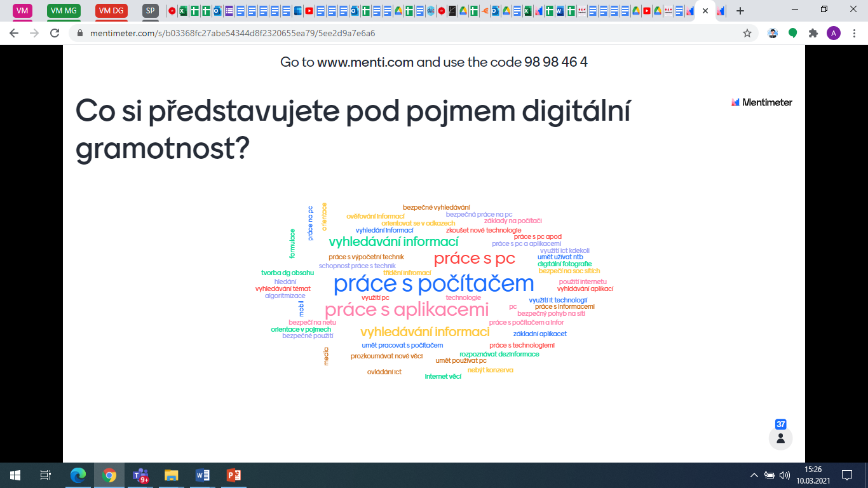Switch to the Mentimeter tab right of the active tab
The width and height of the screenshot is (868, 488).
[722, 11]
